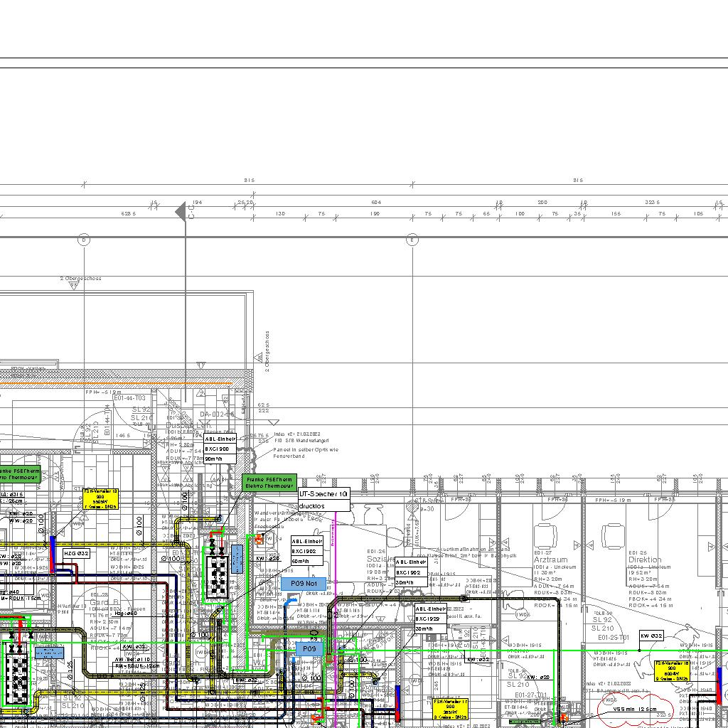The width and height of the screenshot is (728, 728).
Task: Select the yellow FSH-Verteiler 16 label
Action: pyautogui.click(x=672, y=670)
